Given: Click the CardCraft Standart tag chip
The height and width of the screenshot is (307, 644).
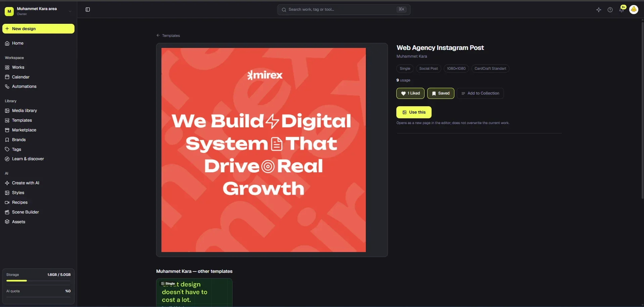Looking at the screenshot, I should [490, 68].
